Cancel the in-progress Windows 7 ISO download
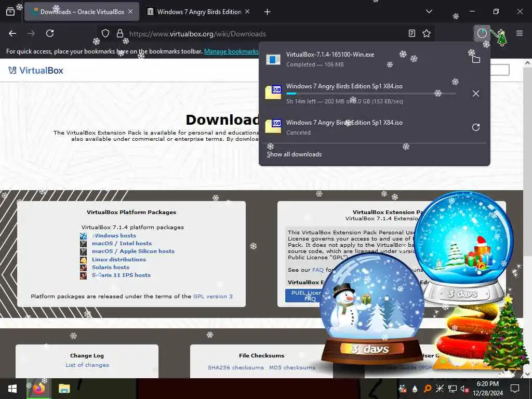Screen dimensions: 532x399 click(x=476, y=94)
